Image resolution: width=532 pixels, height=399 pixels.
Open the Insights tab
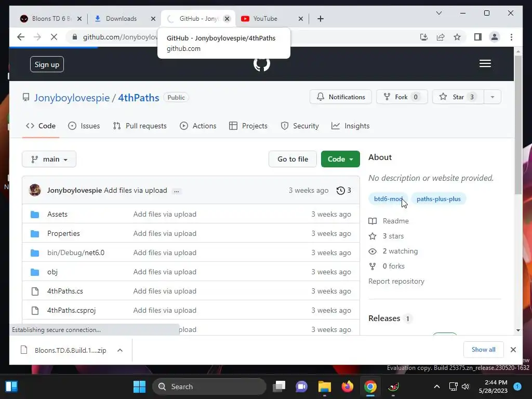pyautogui.click(x=350, y=126)
